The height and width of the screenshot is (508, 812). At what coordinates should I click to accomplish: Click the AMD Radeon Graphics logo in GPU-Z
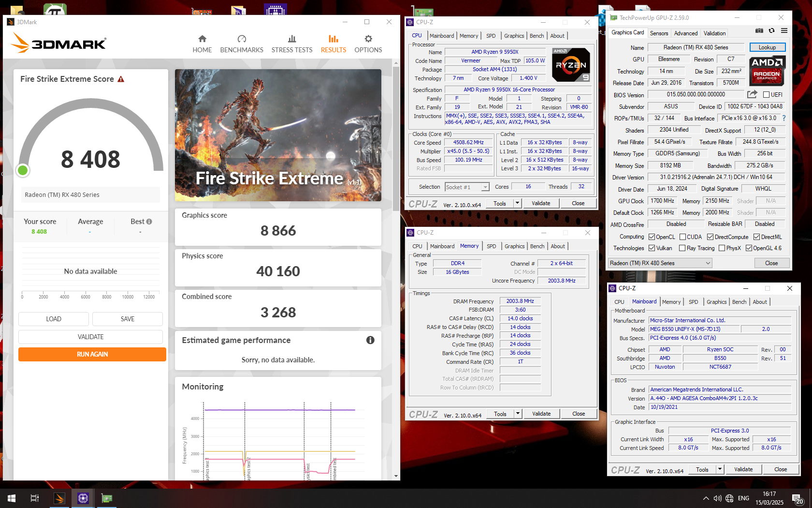point(767,70)
